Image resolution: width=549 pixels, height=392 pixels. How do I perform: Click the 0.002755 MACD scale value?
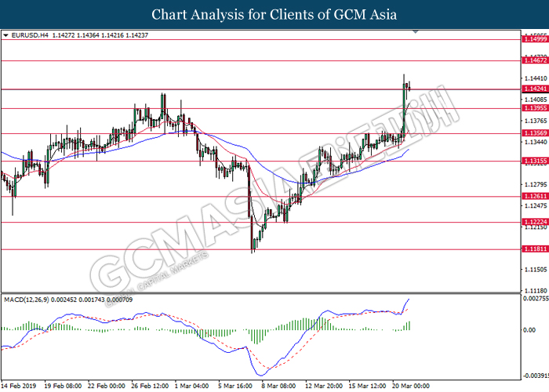535,299
